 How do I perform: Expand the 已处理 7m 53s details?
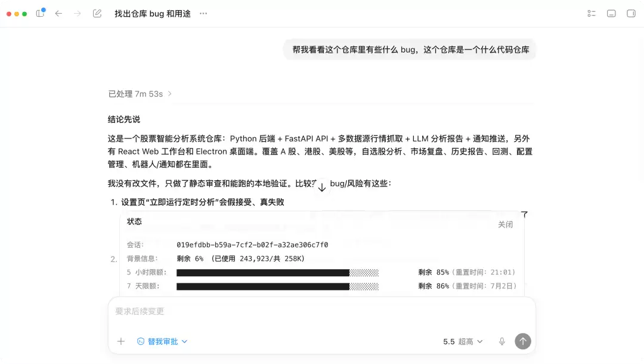pyautogui.click(x=140, y=94)
